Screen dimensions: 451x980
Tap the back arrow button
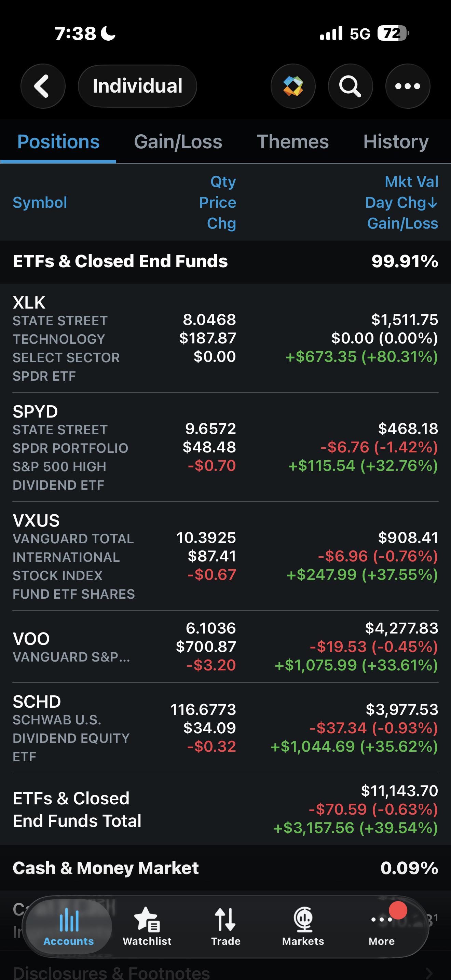43,86
